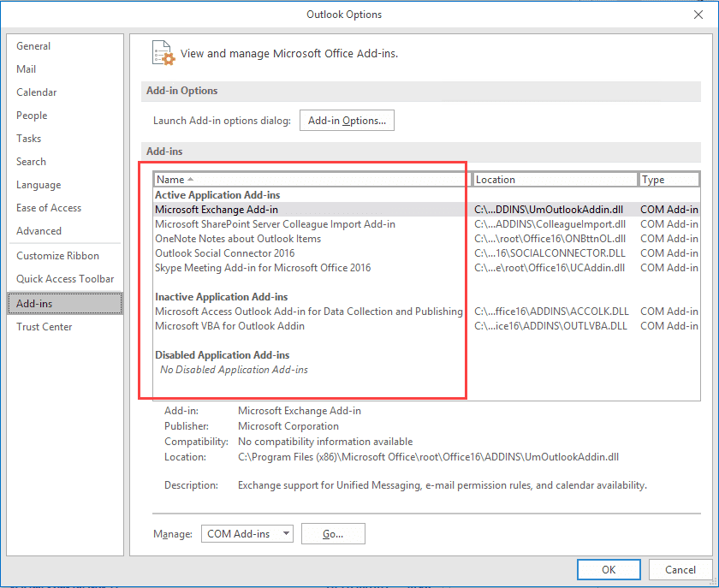Click the Inactive Application Add-ins group heading
719x588 pixels.
pyautogui.click(x=222, y=297)
